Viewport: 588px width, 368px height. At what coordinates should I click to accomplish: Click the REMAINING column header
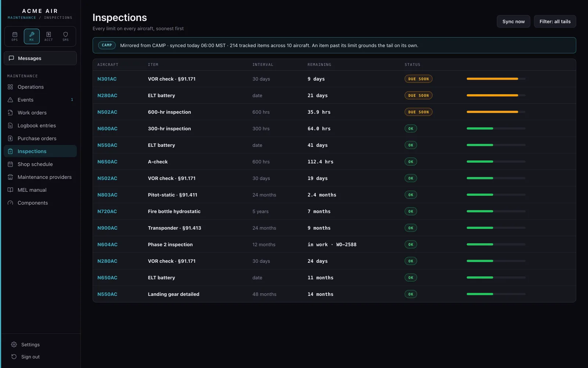coord(319,65)
